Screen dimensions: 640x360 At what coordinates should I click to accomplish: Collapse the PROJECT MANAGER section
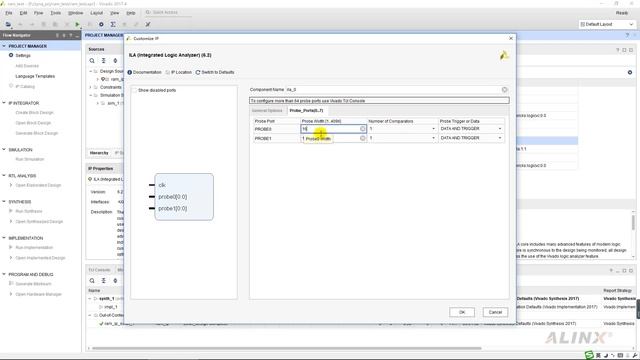pos(4,46)
